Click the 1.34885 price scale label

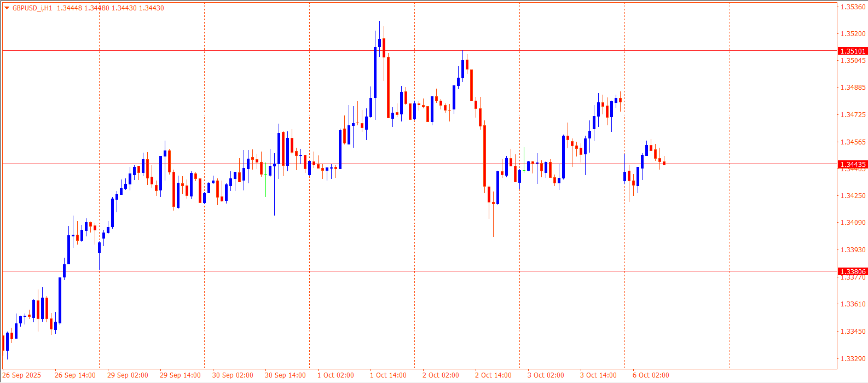coord(853,88)
